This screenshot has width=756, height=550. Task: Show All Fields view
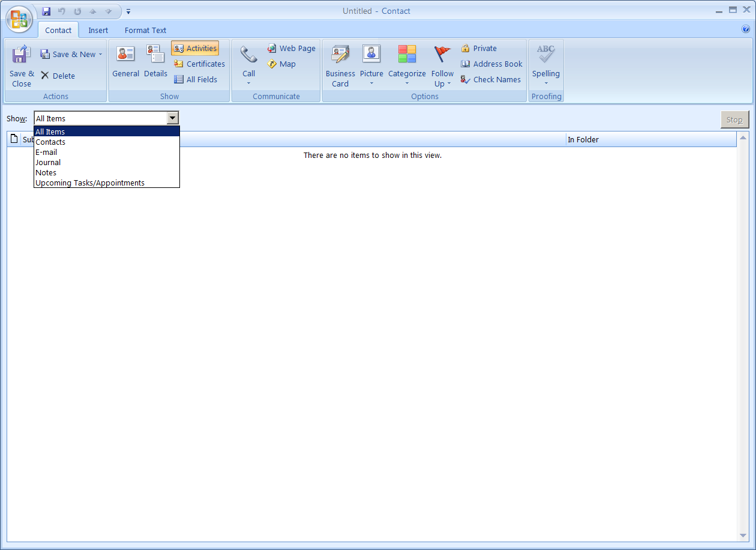[196, 79]
